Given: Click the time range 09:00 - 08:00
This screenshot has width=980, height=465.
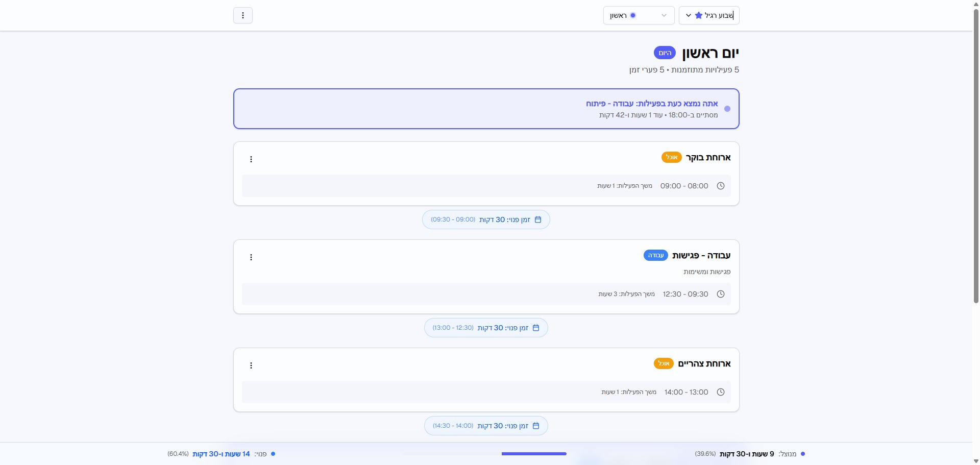Looking at the screenshot, I should tap(684, 186).
